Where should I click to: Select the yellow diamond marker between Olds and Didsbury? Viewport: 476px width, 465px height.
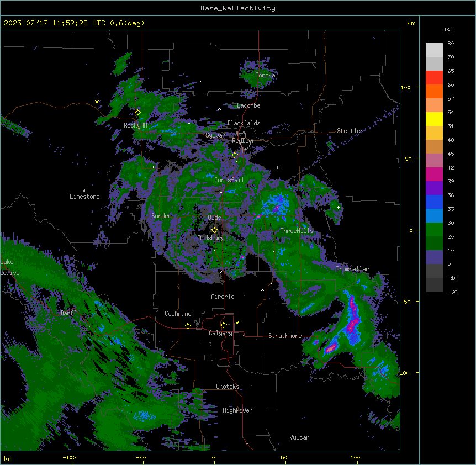click(x=214, y=230)
